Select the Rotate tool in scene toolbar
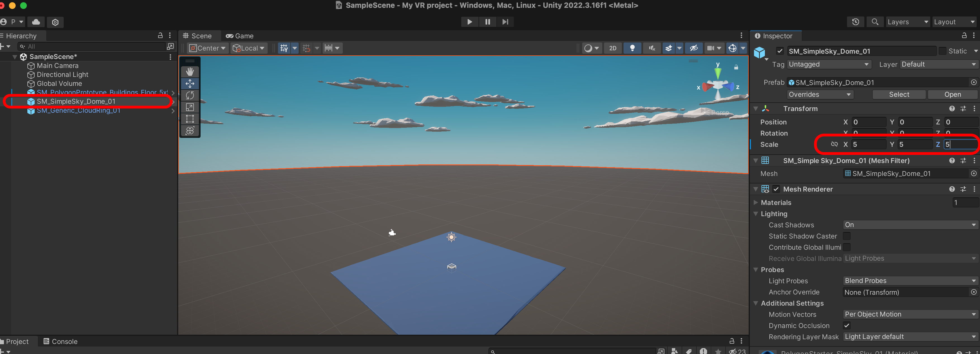 coord(190,95)
